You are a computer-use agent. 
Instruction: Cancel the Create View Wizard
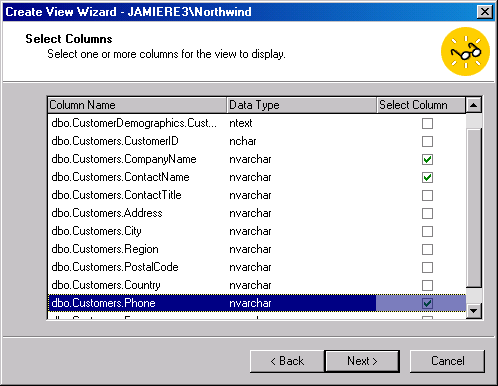447,361
